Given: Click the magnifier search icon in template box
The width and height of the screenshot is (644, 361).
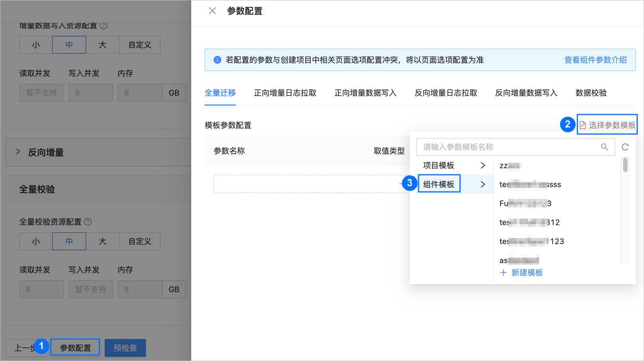Looking at the screenshot, I should point(604,147).
